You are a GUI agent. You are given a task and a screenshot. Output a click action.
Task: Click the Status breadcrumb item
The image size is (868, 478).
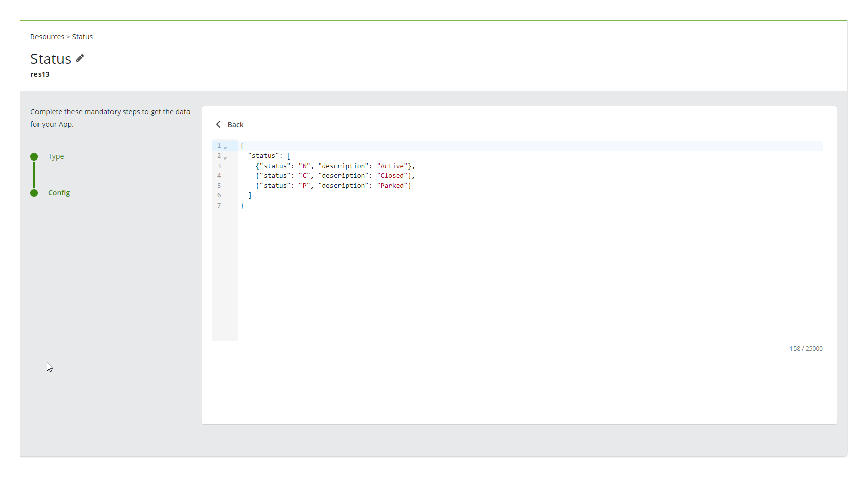[82, 36]
